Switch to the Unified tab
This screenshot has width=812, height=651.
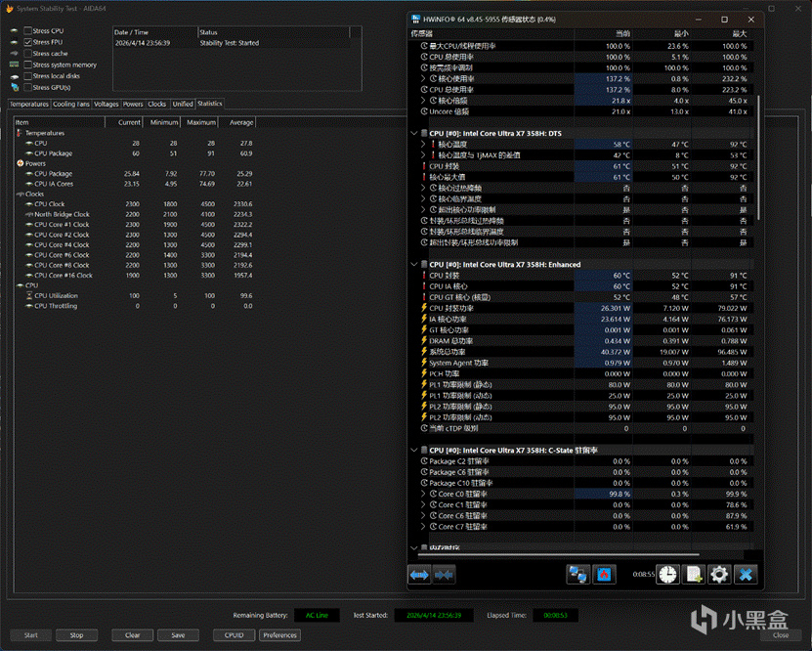(x=183, y=104)
